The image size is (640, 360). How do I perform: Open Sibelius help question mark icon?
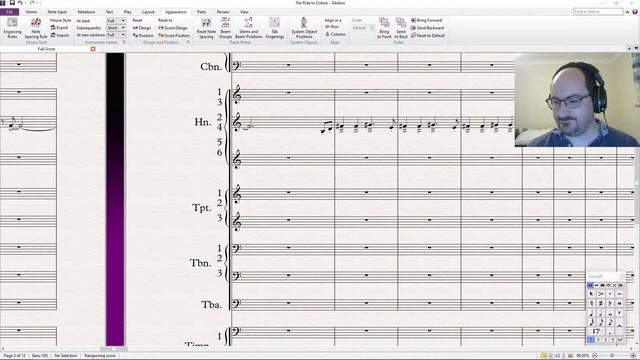[635, 12]
